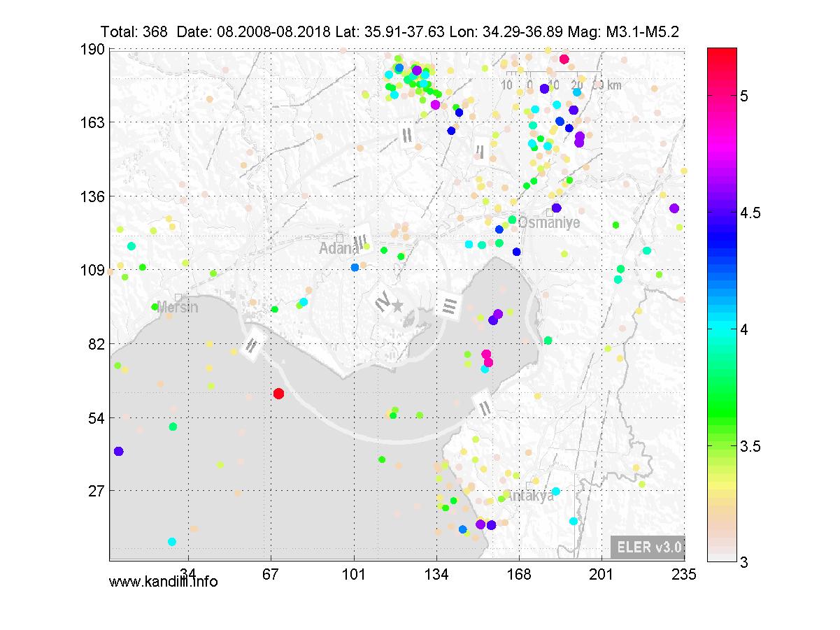This screenshot has width=840, height=630.
Task: Click the blue dot just southeast of Adana
Action: click(x=355, y=267)
